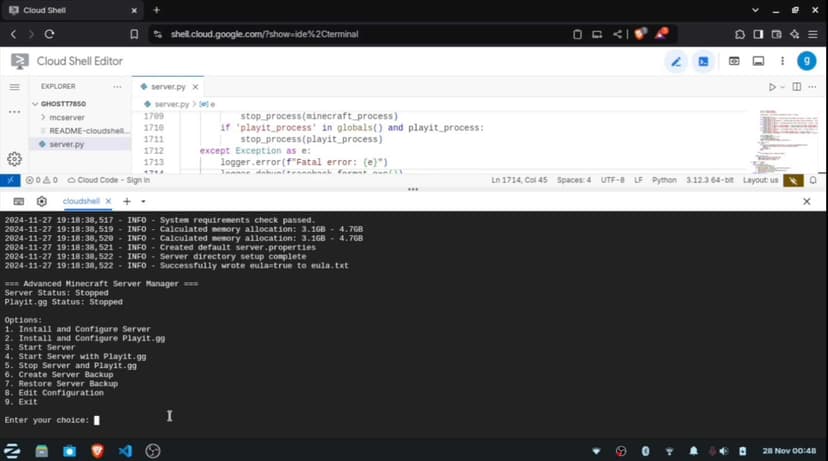The image size is (828, 461).
Task: Click Layout: us status entry
Action: point(760,180)
